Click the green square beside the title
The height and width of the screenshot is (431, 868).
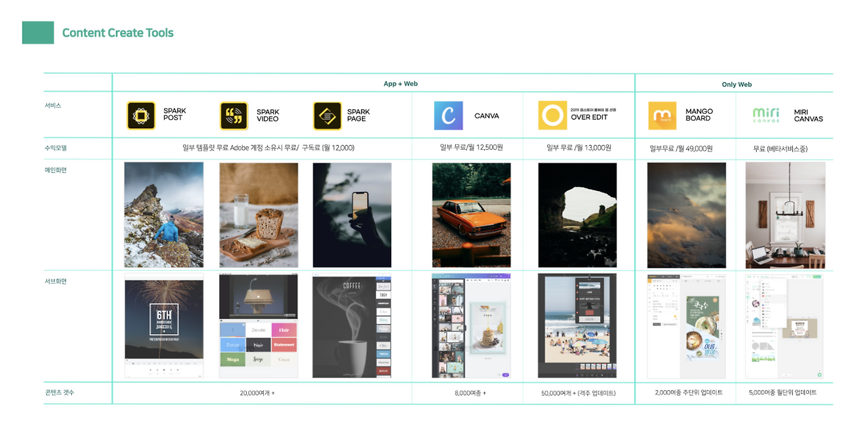[38, 33]
